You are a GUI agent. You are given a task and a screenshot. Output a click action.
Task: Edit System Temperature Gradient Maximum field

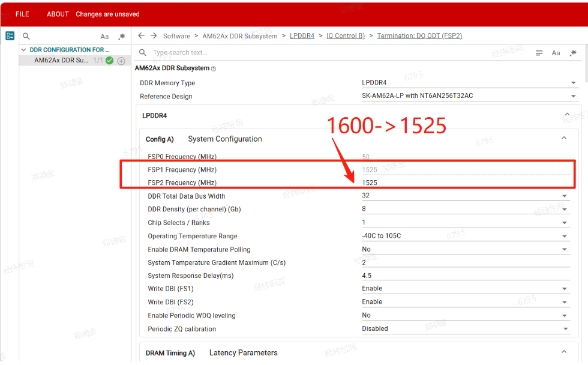[466, 262]
